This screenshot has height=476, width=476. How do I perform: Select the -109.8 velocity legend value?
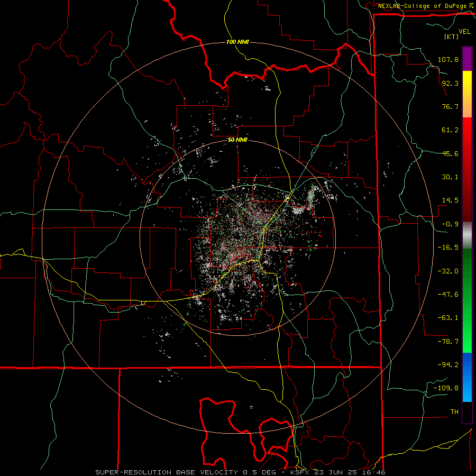coord(446,388)
